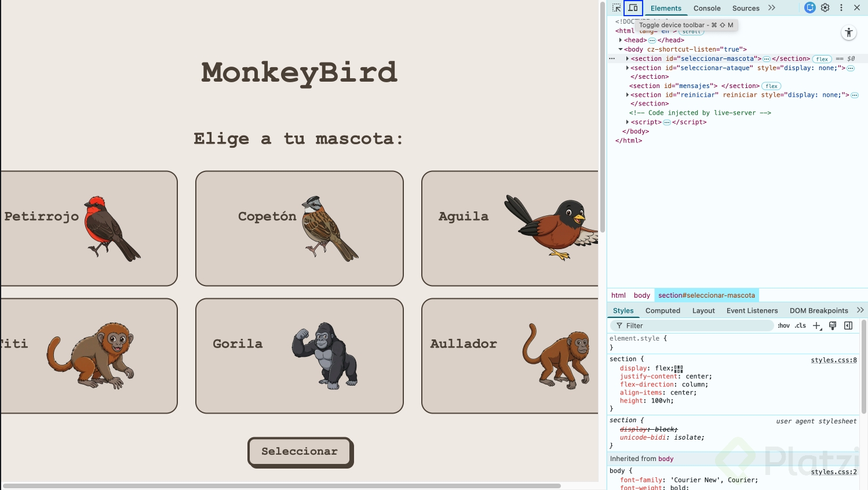Expand the head element node
Viewport: 868px width, 490px height.
(x=621, y=40)
